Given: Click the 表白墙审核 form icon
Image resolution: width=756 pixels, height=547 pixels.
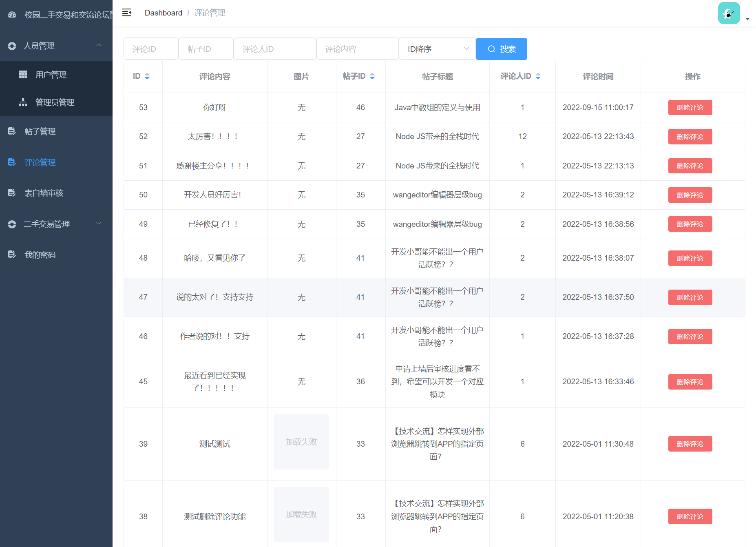Looking at the screenshot, I should 12,193.
